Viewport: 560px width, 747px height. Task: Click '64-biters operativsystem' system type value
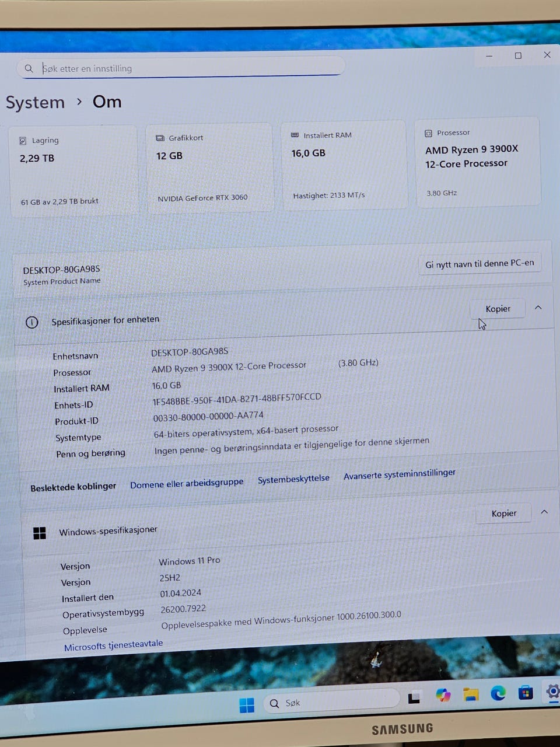pyautogui.click(x=246, y=431)
